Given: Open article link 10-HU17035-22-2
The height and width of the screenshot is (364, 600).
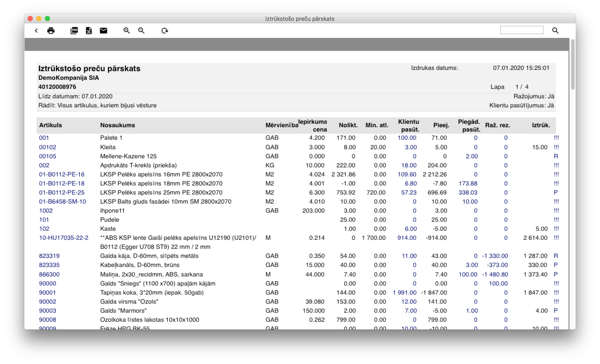Looking at the screenshot, I should [x=64, y=238].
